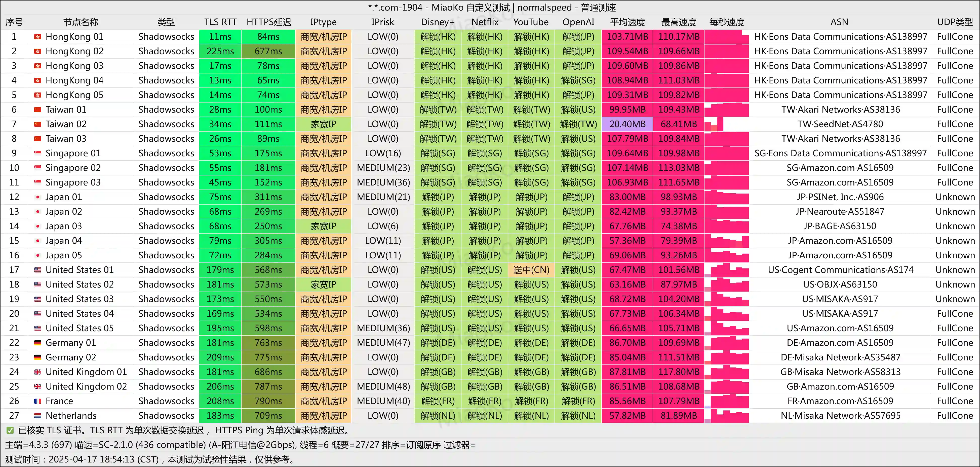This screenshot has width=980, height=467.
Task: Click the Hong Kong flag icon of HongKong 03
Action: pyautogui.click(x=38, y=66)
